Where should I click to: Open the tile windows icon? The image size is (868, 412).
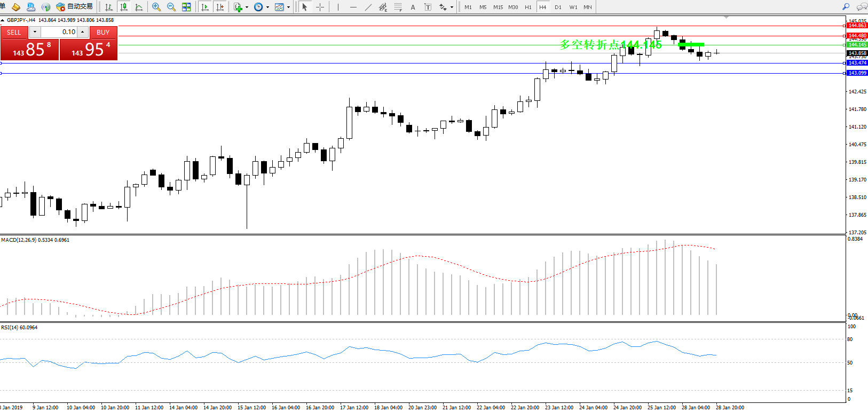coord(186,7)
